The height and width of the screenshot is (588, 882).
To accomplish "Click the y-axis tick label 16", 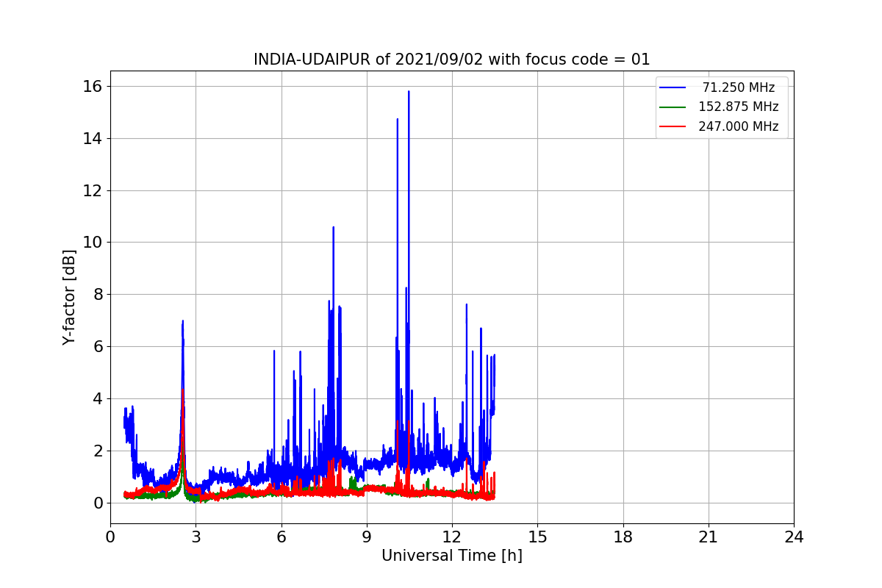I will pos(93,87).
